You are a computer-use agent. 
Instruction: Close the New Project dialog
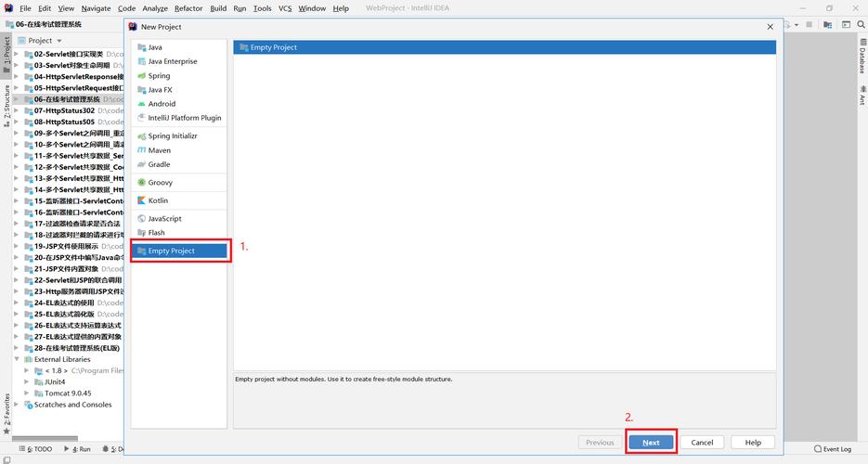[770, 27]
